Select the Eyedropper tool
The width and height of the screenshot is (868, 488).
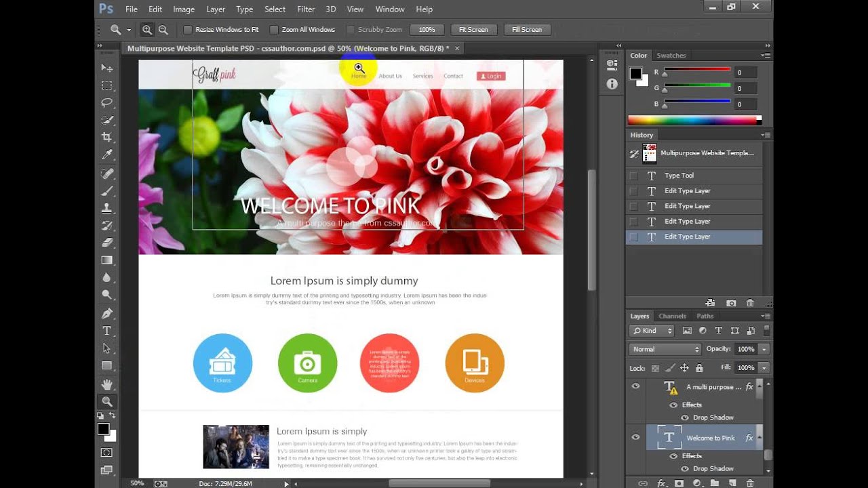[x=107, y=155]
